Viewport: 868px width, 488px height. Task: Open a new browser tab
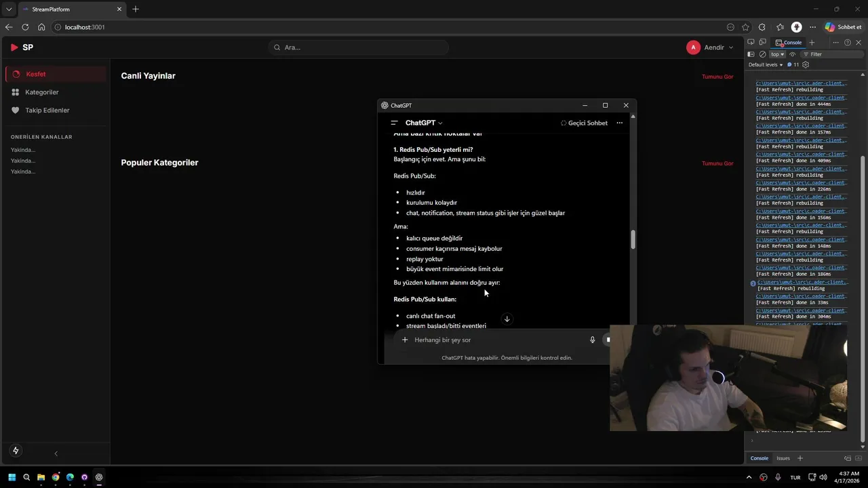tap(136, 9)
